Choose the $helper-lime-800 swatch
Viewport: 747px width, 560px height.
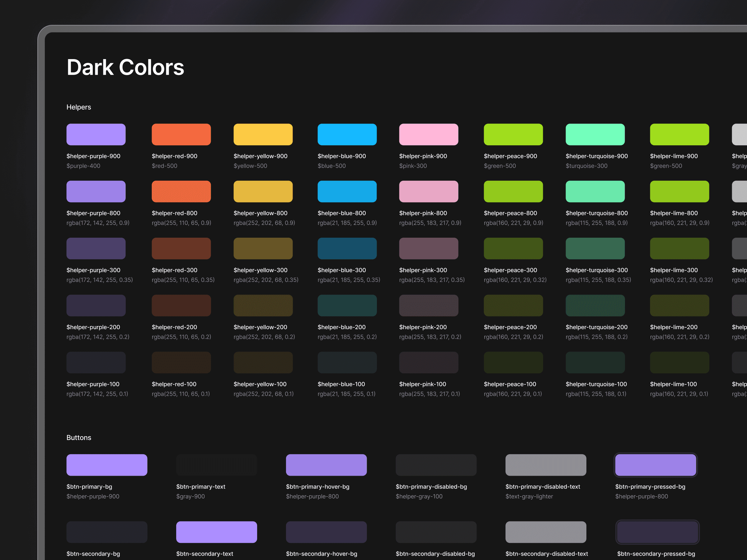(679, 191)
